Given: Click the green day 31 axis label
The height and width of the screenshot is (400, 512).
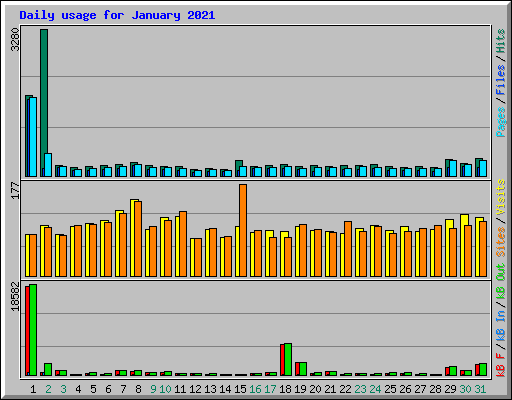Looking at the screenshot, I should (480, 389).
